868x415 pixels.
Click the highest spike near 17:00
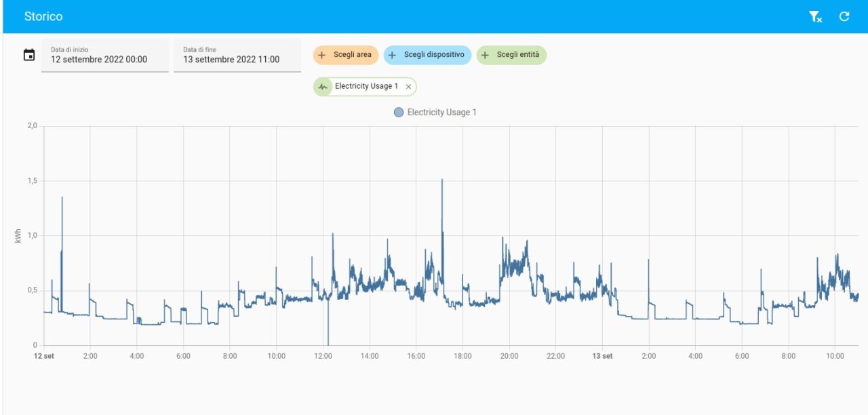click(x=442, y=180)
